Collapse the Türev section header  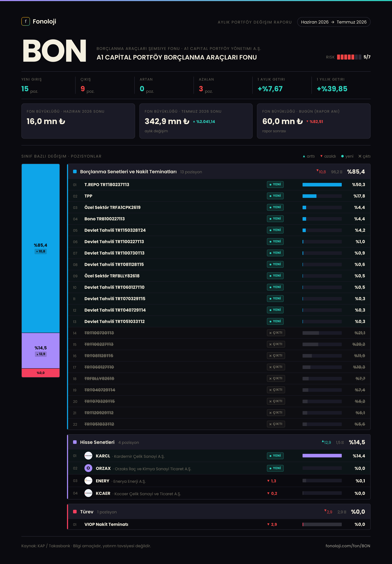tap(219, 512)
